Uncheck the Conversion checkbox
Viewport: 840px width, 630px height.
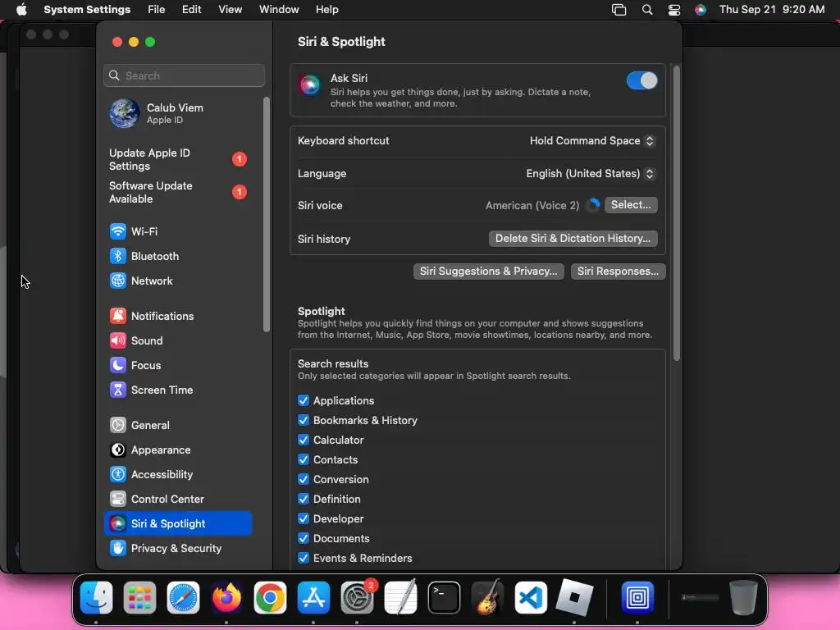click(x=304, y=479)
